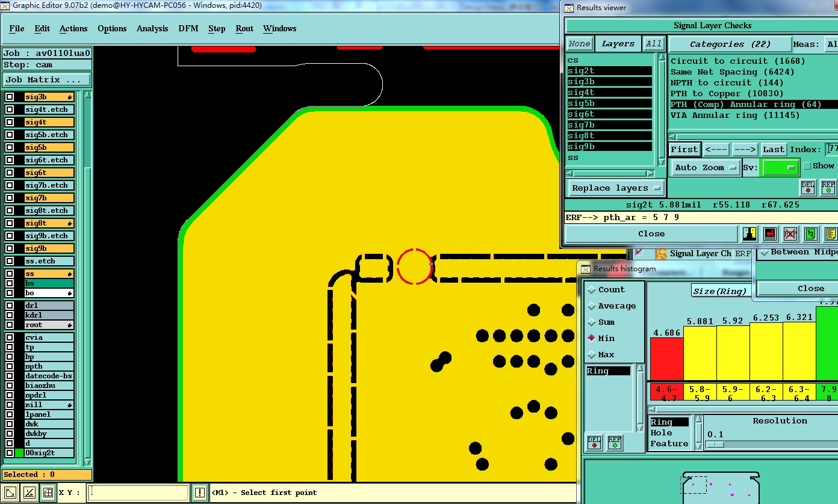838x504 pixels.
Task: Toggle display box of ss layer
Action: pos(10,274)
